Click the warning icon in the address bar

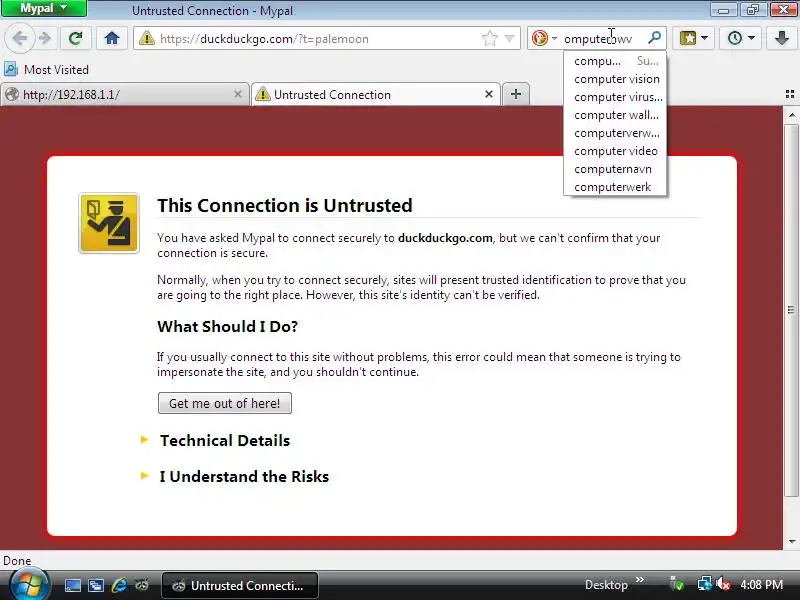tap(146, 38)
